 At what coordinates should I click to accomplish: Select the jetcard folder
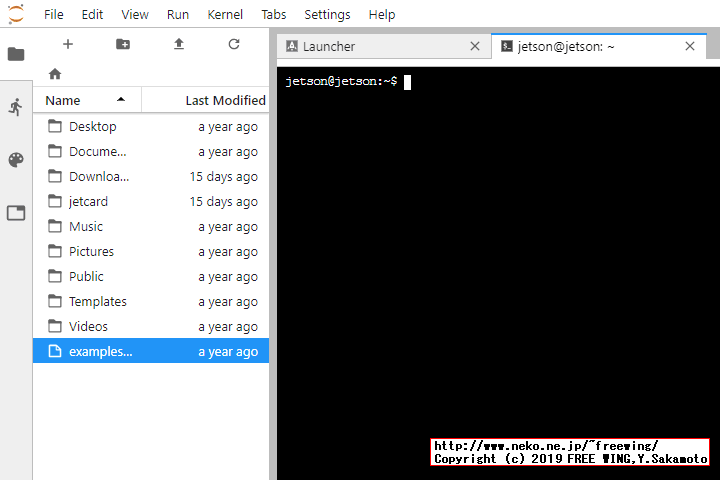click(88, 201)
